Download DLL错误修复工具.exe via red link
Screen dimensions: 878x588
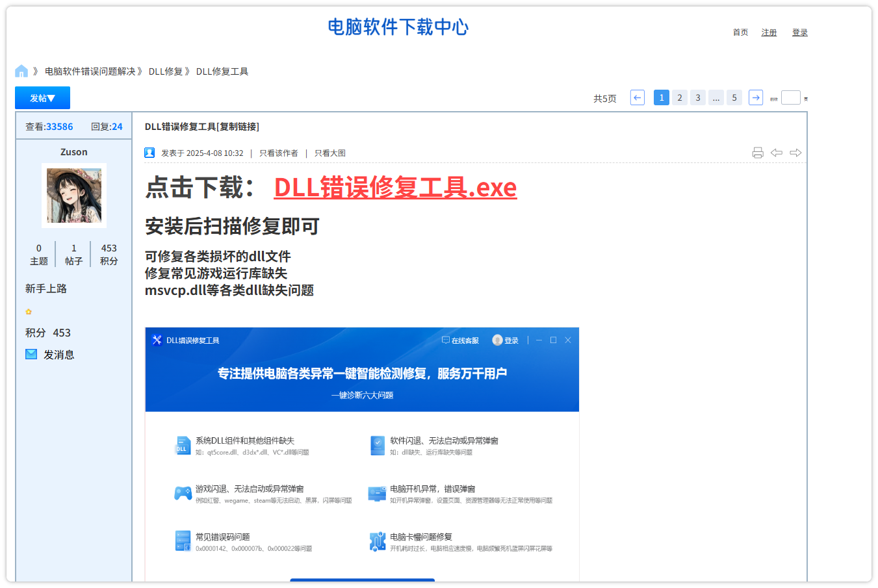[x=394, y=188]
